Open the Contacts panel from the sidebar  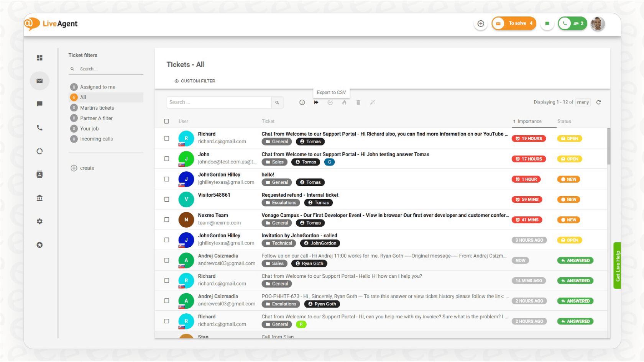(39, 174)
